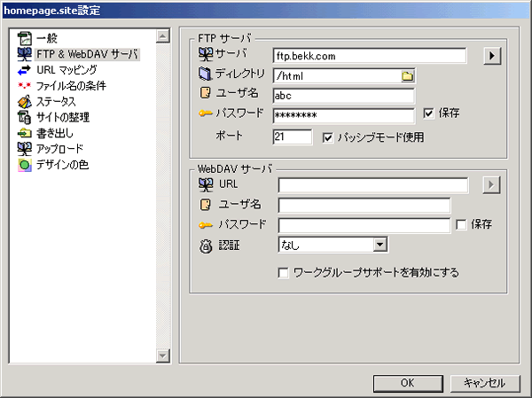Click the 書き出し export folder icon

coord(25,133)
